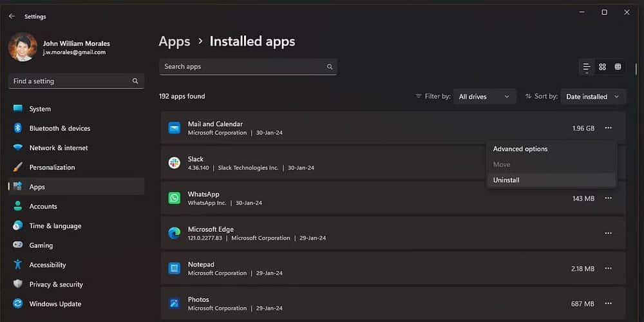Image resolution: width=644 pixels, height=322 pixels.
Task: Click the 1.96 GB size value
Action: pyautogui.click(x=583, y=129)
